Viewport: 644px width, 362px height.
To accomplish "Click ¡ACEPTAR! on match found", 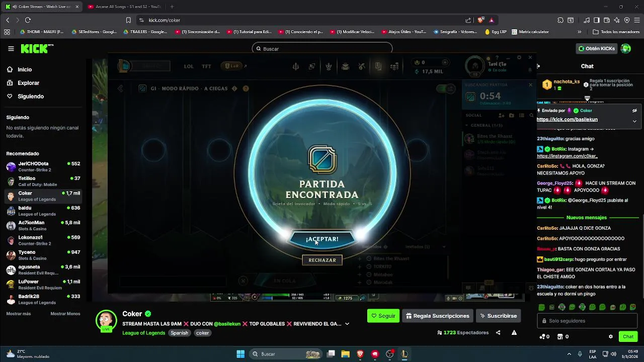I will pos(322,239).
